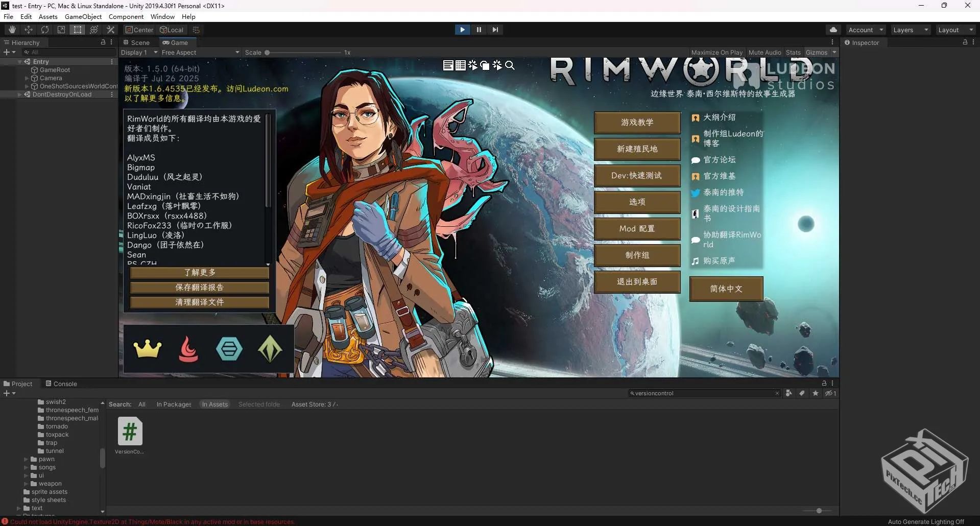
Task: Click the Step frame forward button
Action: click(495, 30)
